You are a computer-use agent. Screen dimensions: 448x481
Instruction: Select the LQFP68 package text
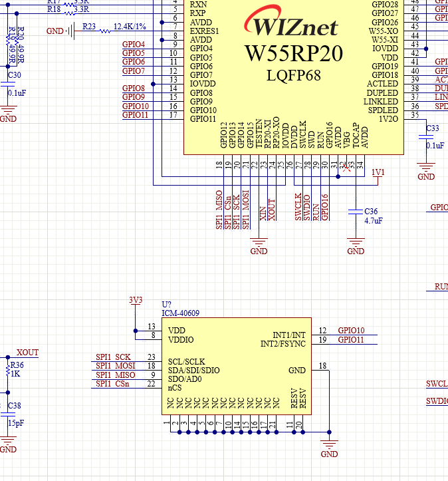(294, 75)
